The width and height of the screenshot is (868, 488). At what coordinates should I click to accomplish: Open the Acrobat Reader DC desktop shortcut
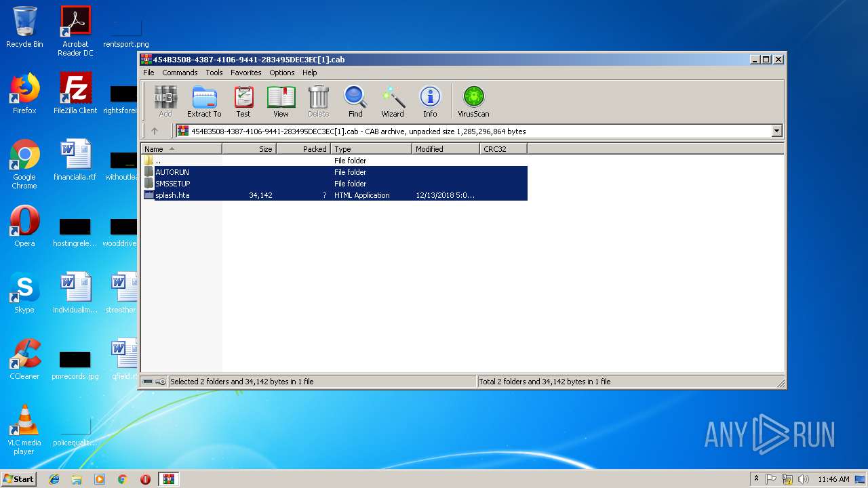click(x=75, y=31)
